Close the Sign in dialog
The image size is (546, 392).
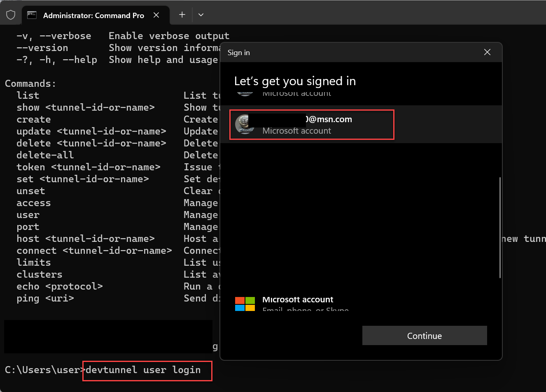tap(487, 52)
